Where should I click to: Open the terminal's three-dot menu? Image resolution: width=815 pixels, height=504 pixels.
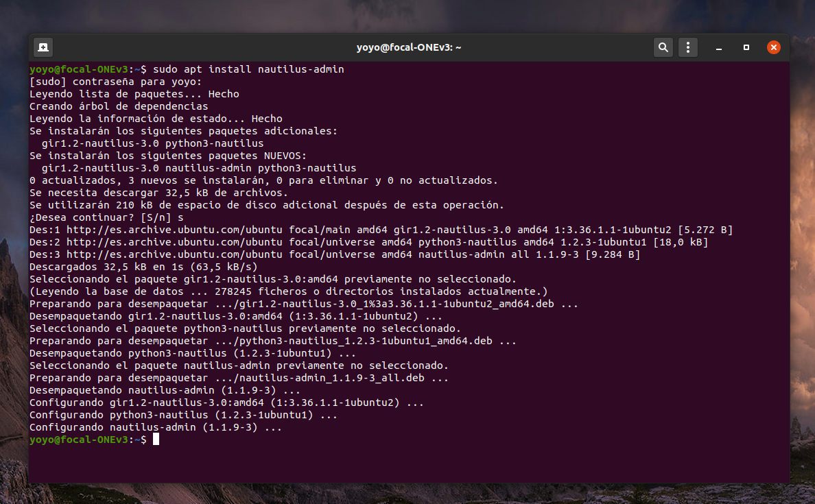688,47
